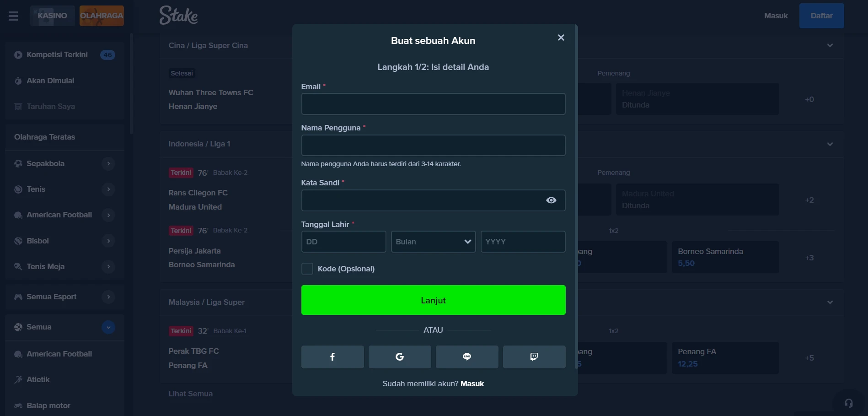868x416 pixels.
Task: Click Olahraga Teratas American Football icon
Action: point(18,215)
